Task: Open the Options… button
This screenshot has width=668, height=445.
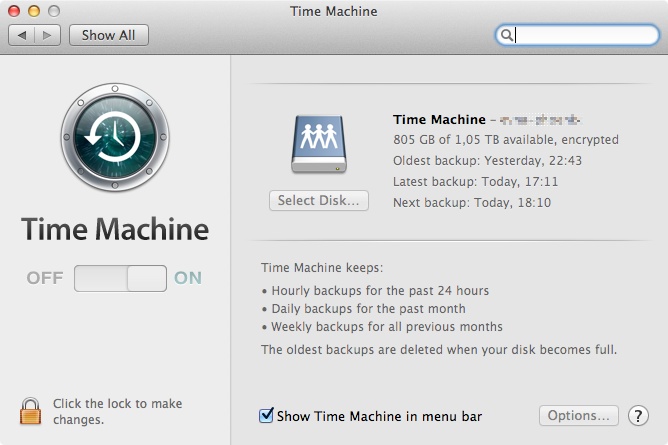Action: coord(579,416)
